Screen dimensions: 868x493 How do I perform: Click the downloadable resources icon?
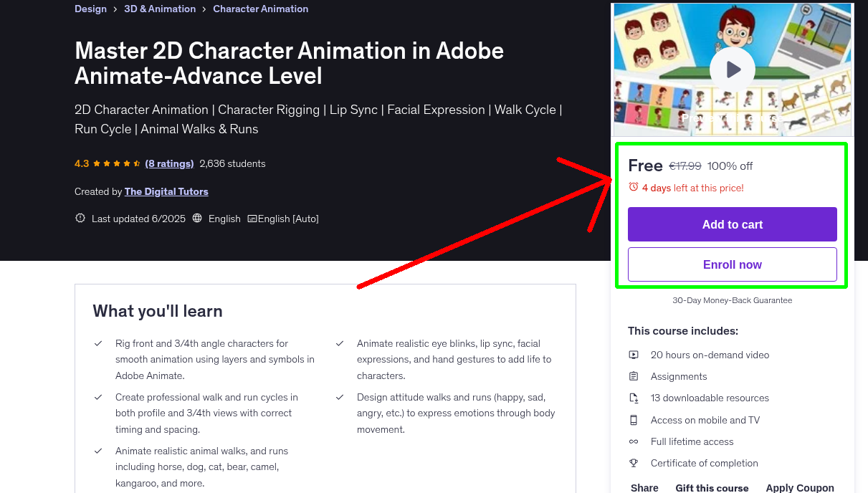[x=634, y=398]
